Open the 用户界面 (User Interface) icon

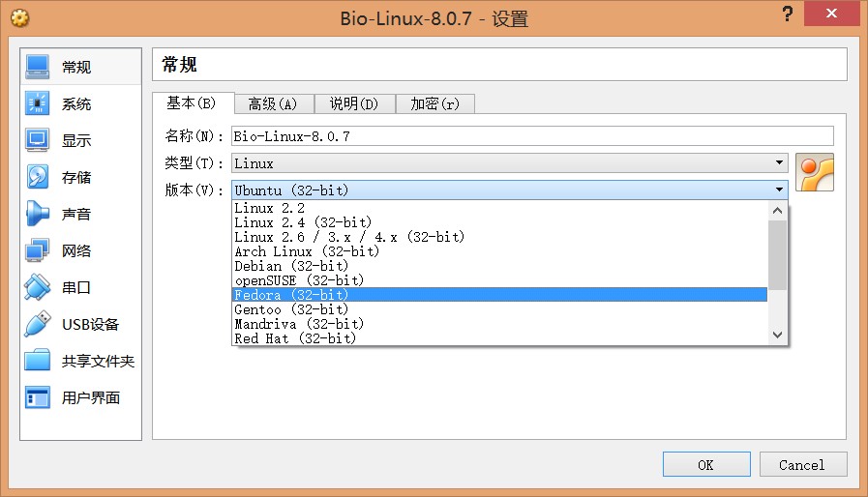pyautogui.click(x=37, y=397)
